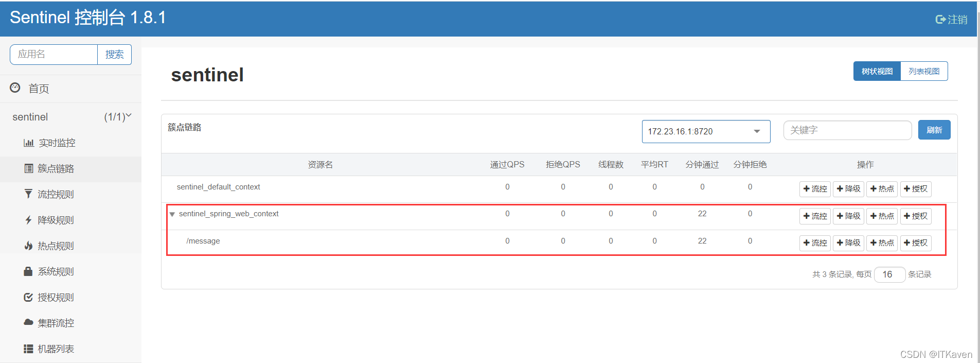Screen dimensions: 980x363
Task: Click the 平均RT column header
Action: [654, 165]
